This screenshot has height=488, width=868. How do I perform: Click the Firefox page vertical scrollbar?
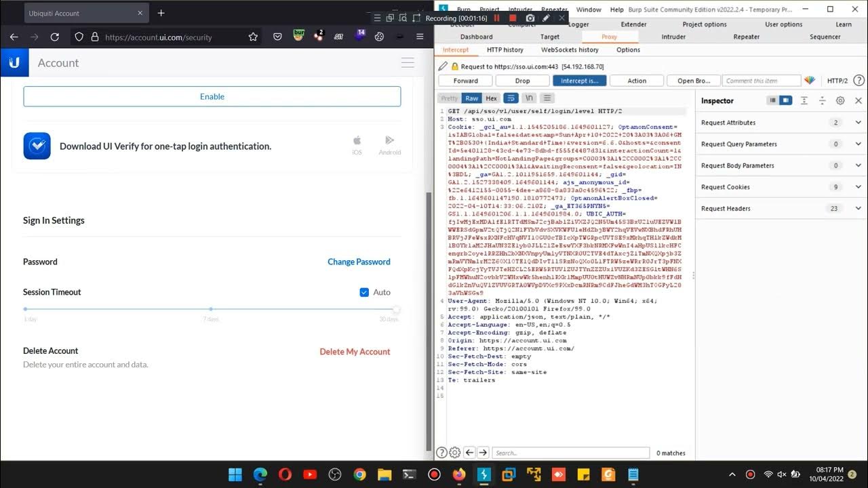[x=428, y=322]
